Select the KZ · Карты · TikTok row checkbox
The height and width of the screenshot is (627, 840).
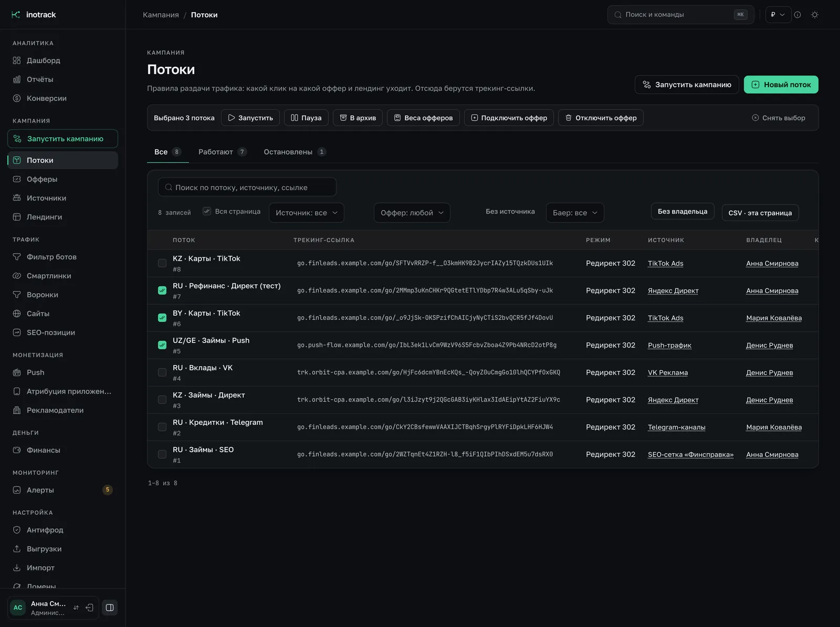point(162,263)
